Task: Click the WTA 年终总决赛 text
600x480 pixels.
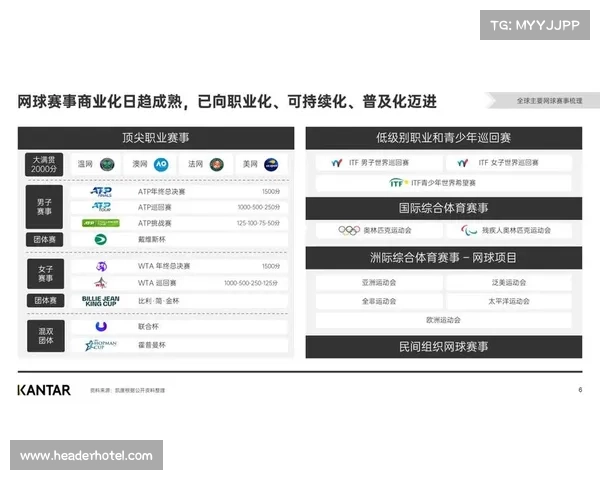Action: (164, 266)
